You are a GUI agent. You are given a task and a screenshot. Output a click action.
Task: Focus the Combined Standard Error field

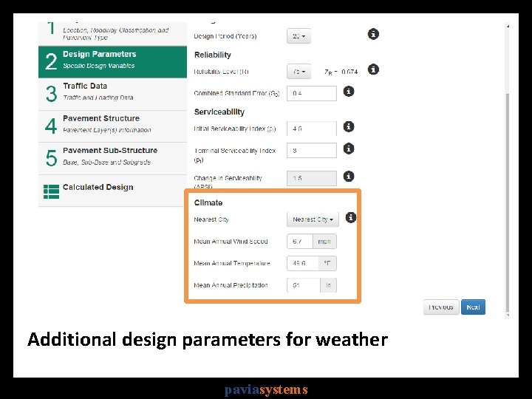[x=312, y=93]
